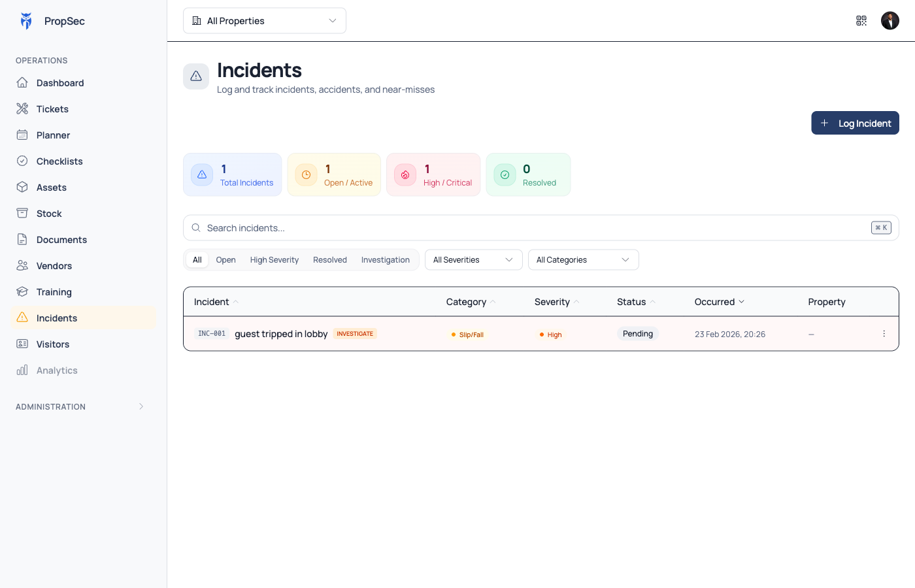Click the plus icon on Log Incident
This screenshot has width=915, height=588.
tap(825, 123)
